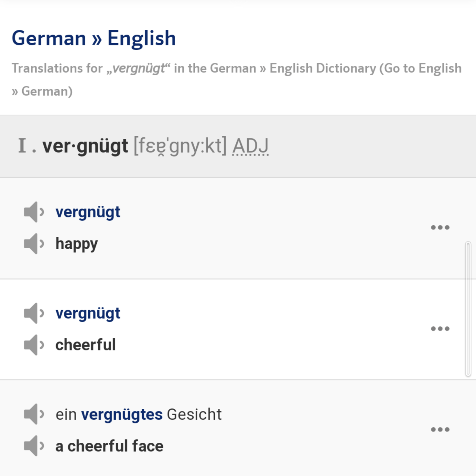Open the German » English dictionary heading
This screenshot has width=476, height=476.
pyautogui.click(x=93, y=38)
